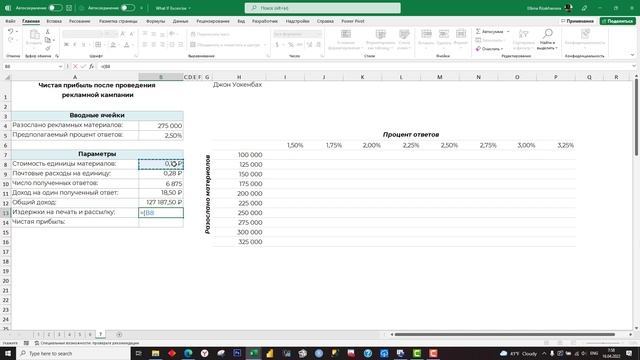This screenshot has width=640, height=360.
Task: Open Format as Table dropdown
Action: coord(380,40)
